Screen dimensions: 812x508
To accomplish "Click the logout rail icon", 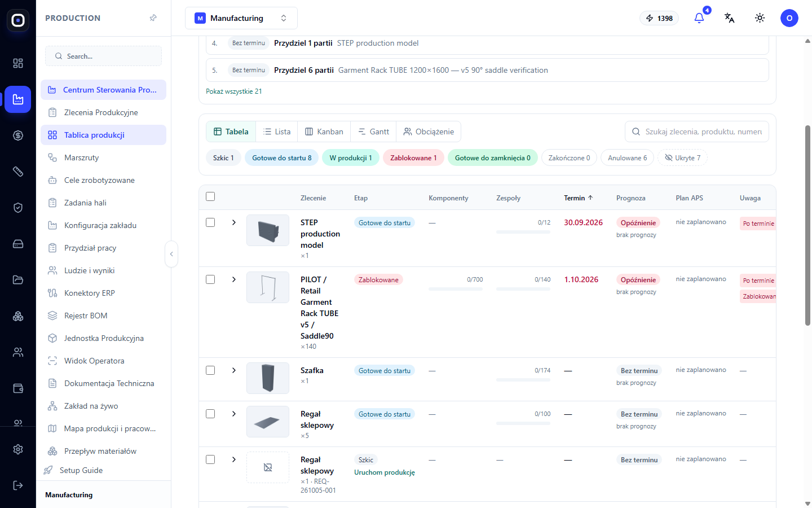I will coord(18,485).
